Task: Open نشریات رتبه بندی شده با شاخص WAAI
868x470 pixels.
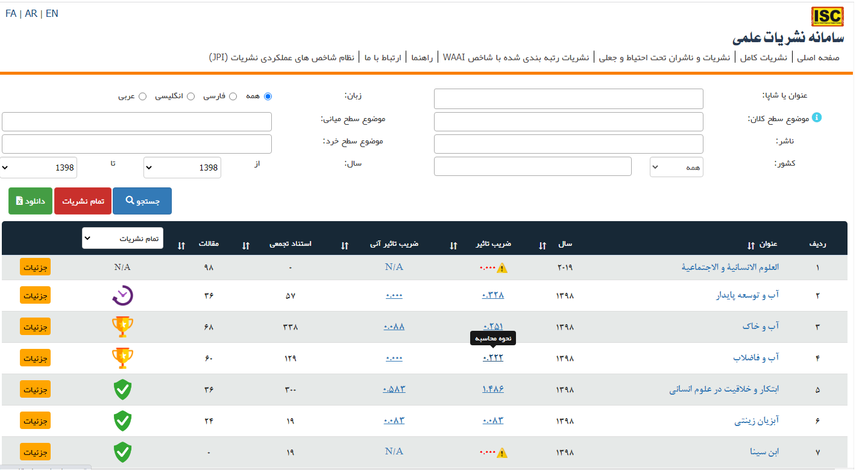Action: 516,58
